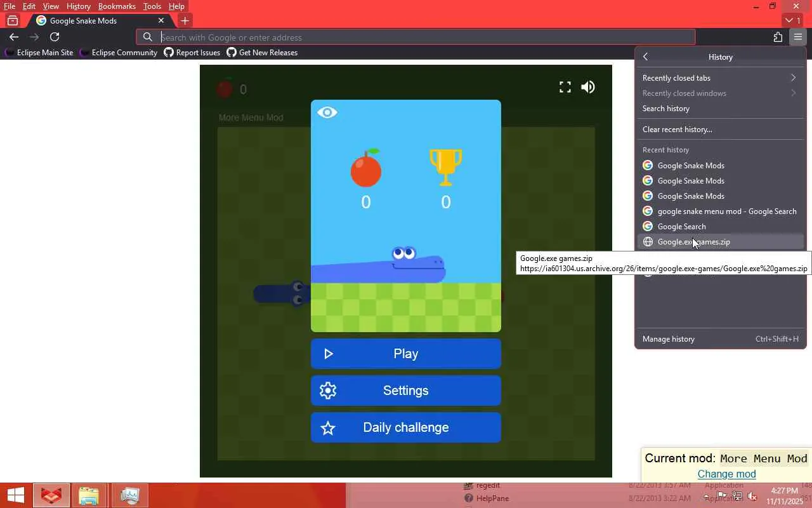Open Eclipse Community bookmark

[x=119, y=52]
